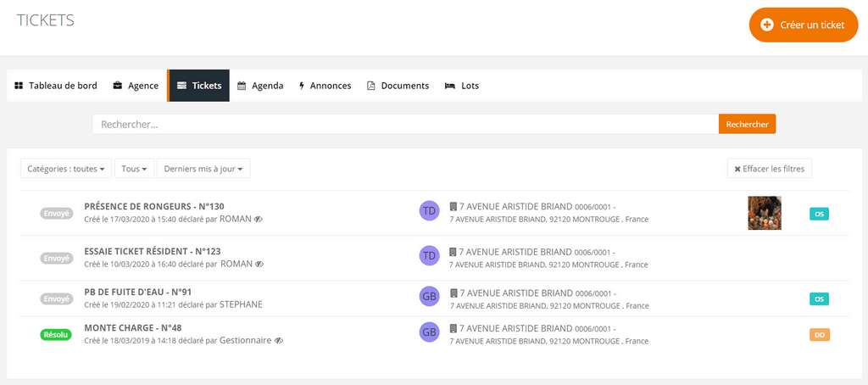
Task: Click the Résolu status badge
Action: 56,335
